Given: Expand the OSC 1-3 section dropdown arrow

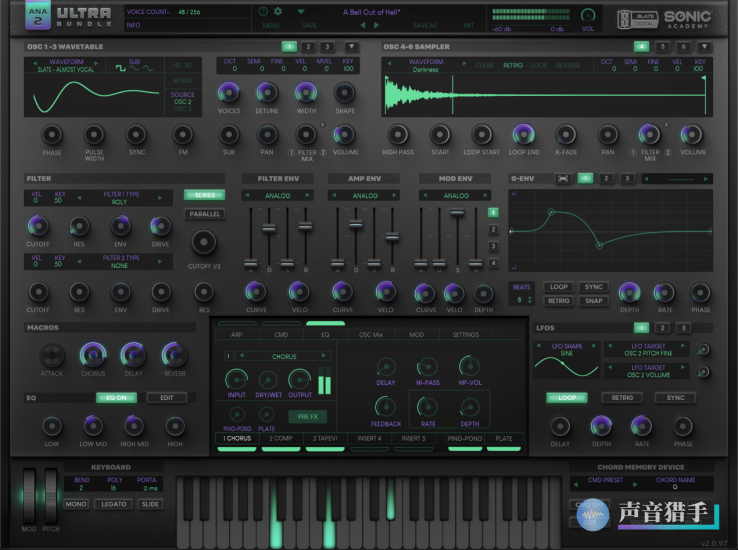Looking at the screenshot, I should pyautogui.click(x=351, y=47).
